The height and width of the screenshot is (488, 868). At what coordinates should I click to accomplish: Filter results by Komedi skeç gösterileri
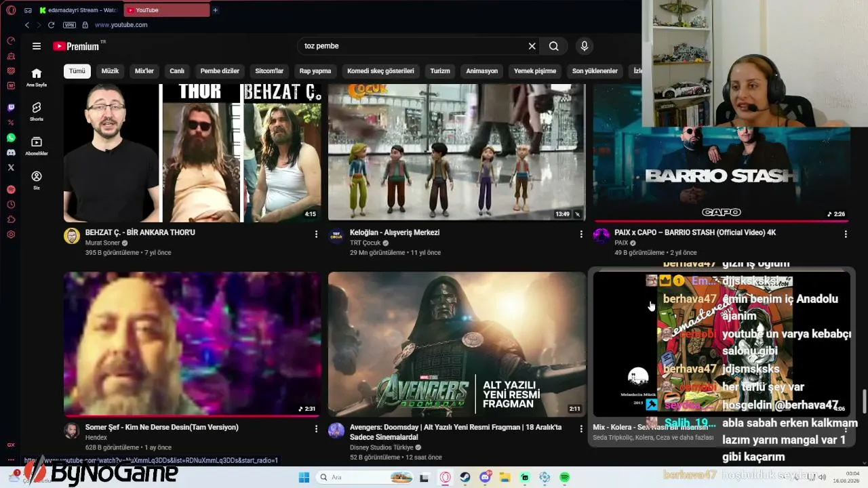[380, 71]
